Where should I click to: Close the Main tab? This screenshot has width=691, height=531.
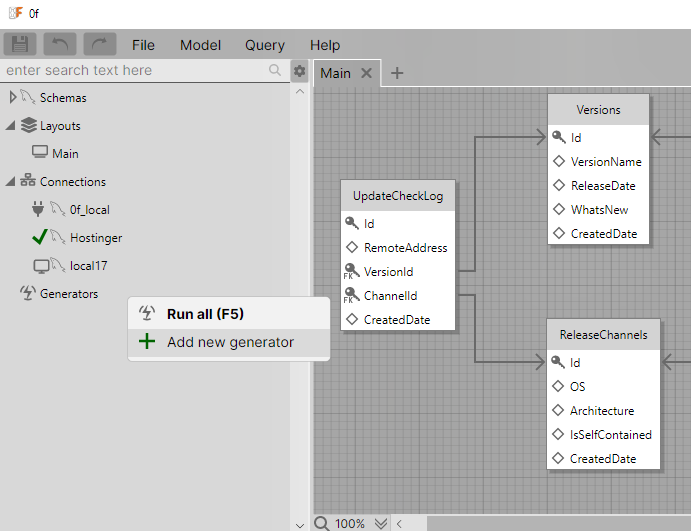[x=366, y=73]
